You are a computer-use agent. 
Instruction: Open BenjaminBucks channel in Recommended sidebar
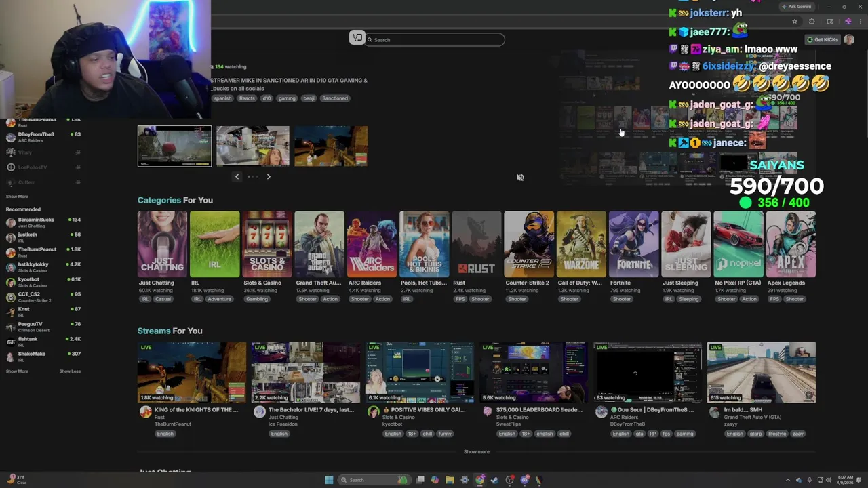pos(43,222)
